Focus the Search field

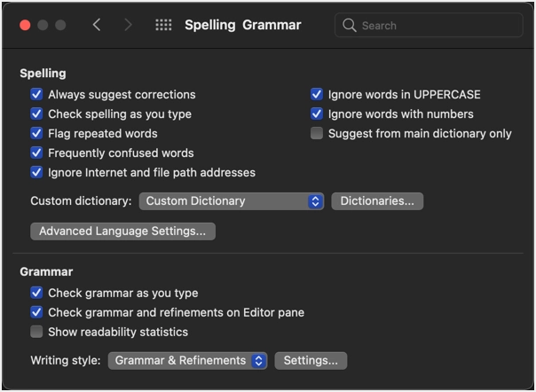click(429, 25)
